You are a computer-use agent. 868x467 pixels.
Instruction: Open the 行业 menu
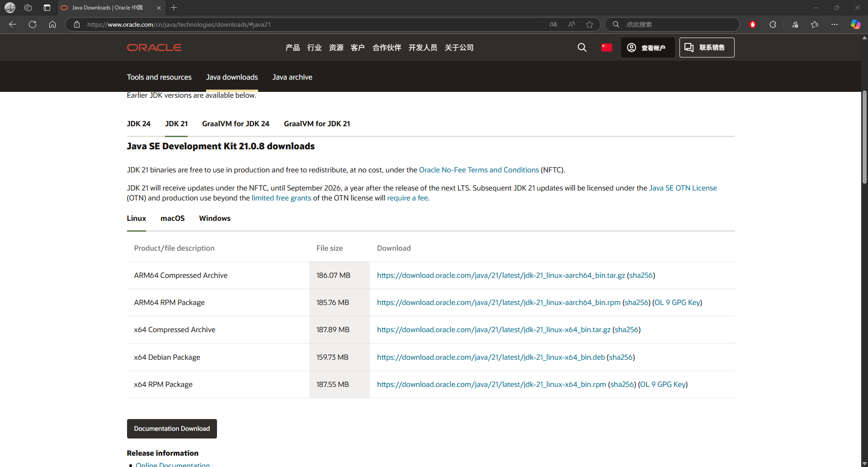(x=314, y=48)
